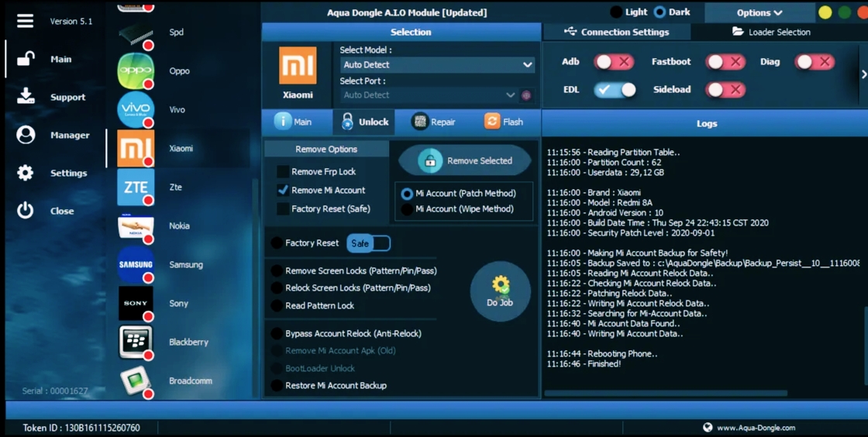This screenshot has width=868, height=437.
Task: Select the Spd chip brand icon
Action: tap(136, 34)
